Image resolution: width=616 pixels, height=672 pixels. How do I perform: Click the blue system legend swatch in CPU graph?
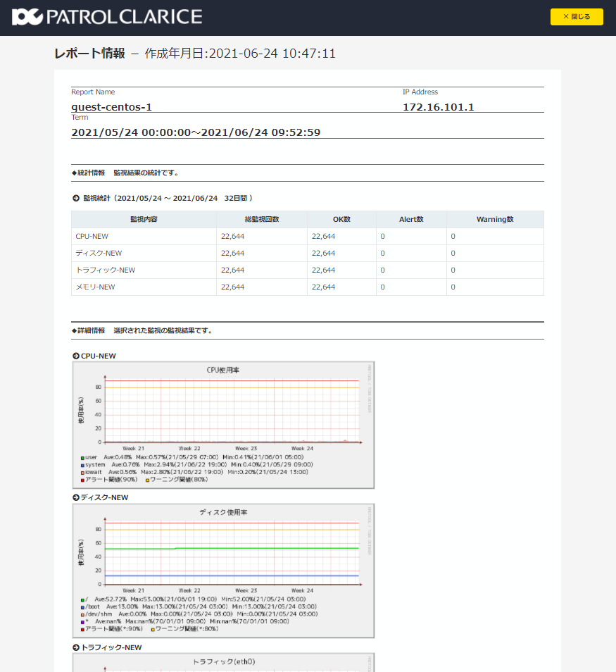tap(82, 465)
